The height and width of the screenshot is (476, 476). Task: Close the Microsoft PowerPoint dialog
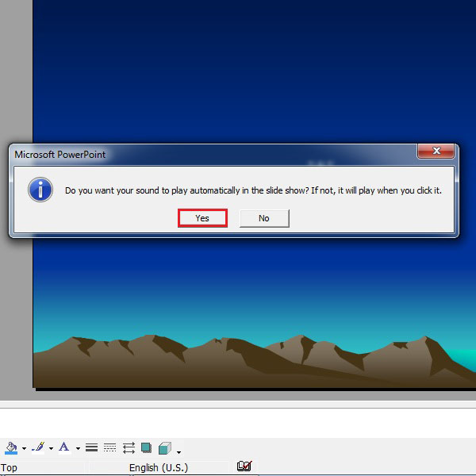[436, 151]
